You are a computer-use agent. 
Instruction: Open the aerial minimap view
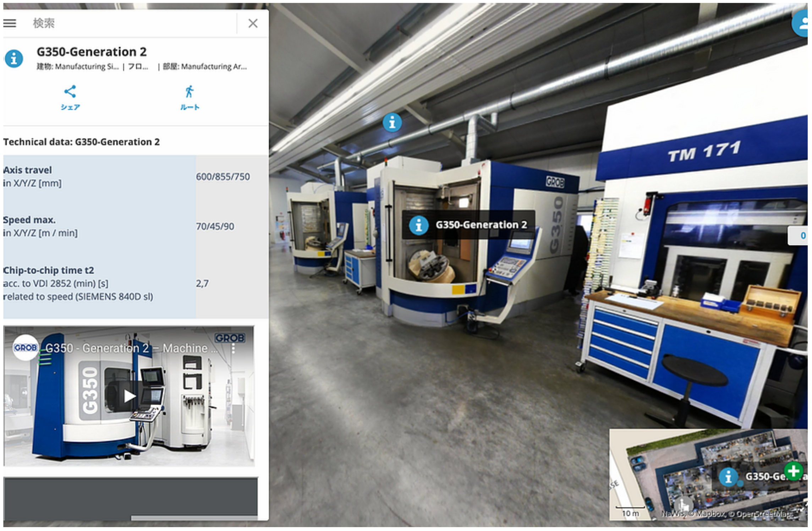pyautogui.click(x=708, y=475)
